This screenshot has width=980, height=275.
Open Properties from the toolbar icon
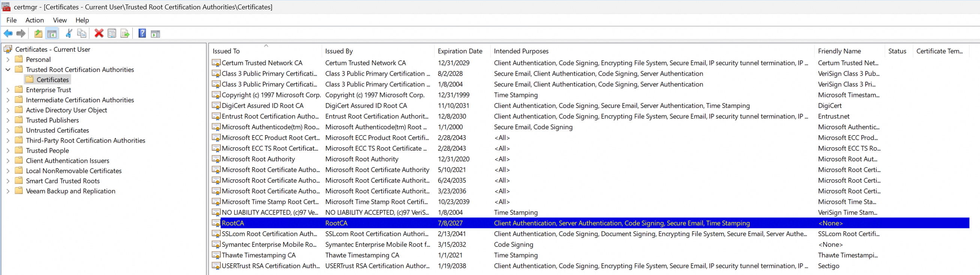tap(112, 33)
